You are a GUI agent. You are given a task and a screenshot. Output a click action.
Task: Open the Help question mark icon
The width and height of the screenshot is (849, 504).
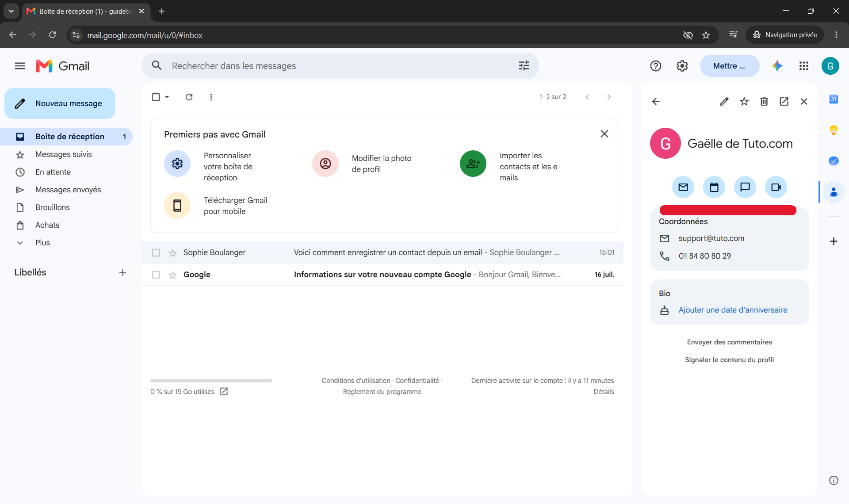tap(655, 66)
